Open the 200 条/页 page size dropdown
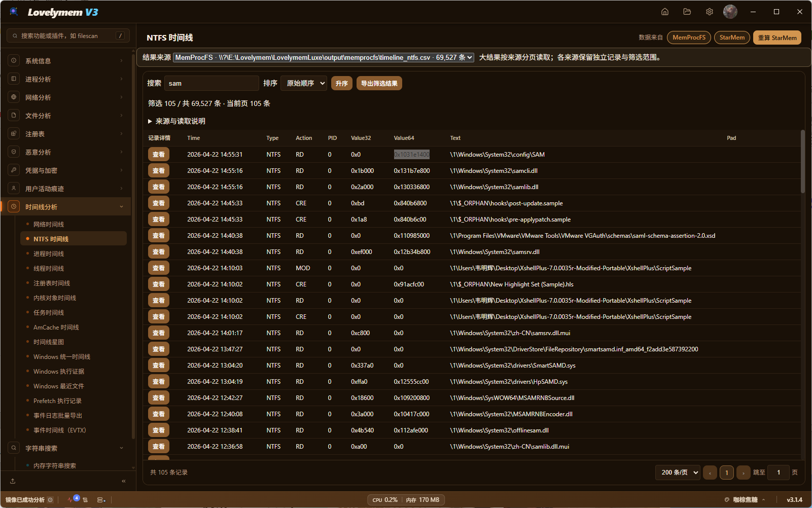The height and width of the screenshot is (508, 812). coord(678,473)
